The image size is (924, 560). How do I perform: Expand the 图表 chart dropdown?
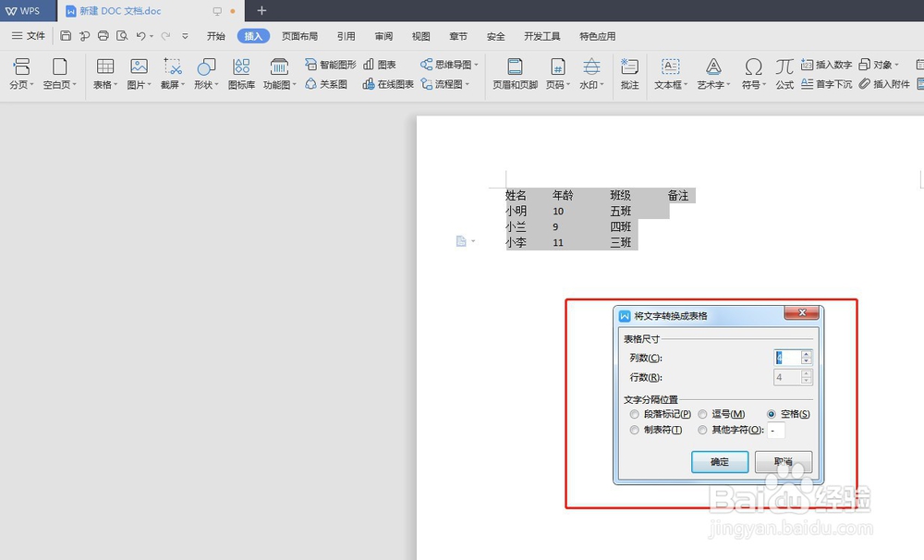(380, 64)
